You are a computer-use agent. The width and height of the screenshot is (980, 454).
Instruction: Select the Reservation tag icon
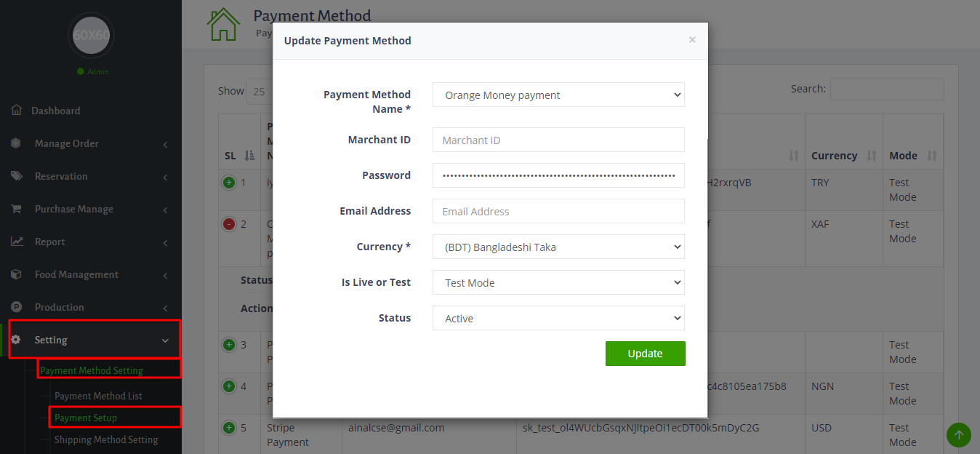(16, 175)
